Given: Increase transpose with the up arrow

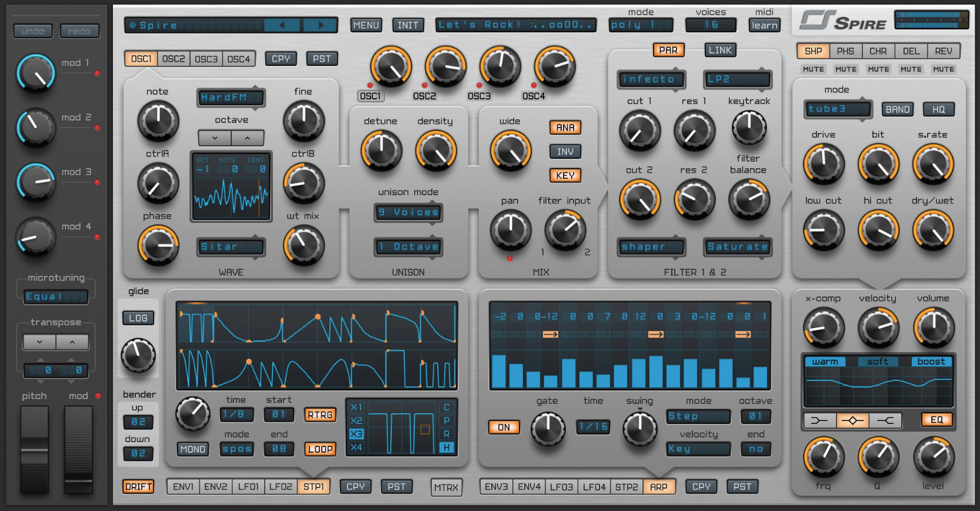Looking at the screenshot, I should coord(72,342).
